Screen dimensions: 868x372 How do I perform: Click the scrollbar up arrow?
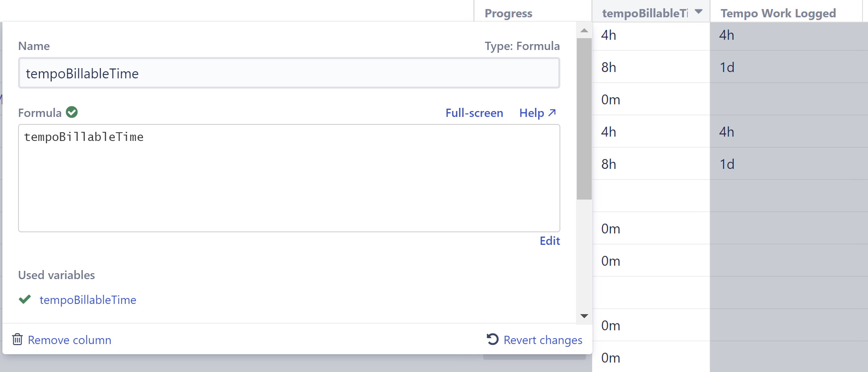[x=584, y=30]
